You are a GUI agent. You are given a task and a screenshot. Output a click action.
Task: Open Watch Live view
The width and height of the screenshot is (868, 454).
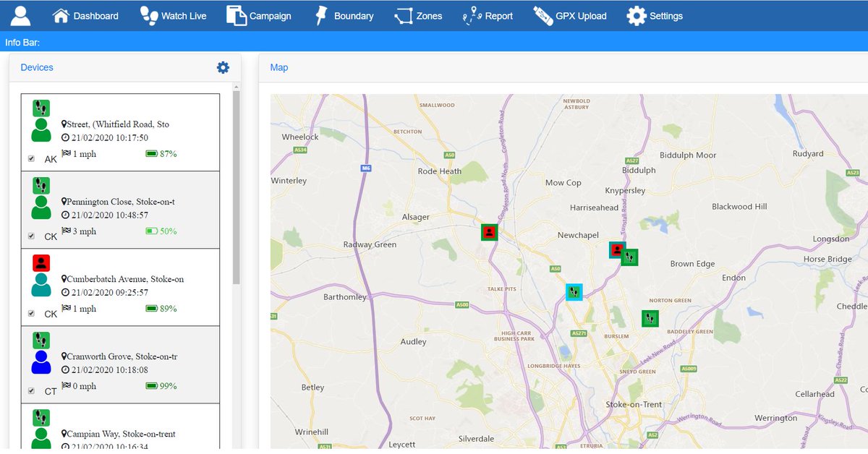[x=173, y=15]
